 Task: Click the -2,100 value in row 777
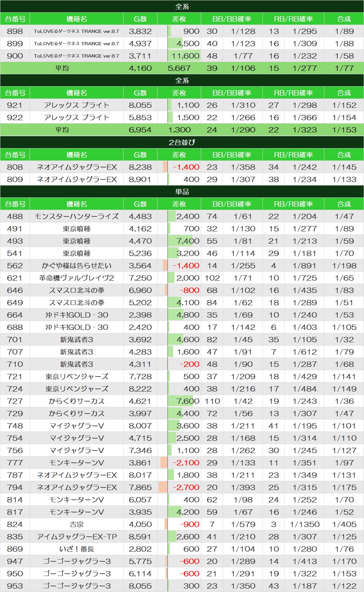click(x=186, y=463)
